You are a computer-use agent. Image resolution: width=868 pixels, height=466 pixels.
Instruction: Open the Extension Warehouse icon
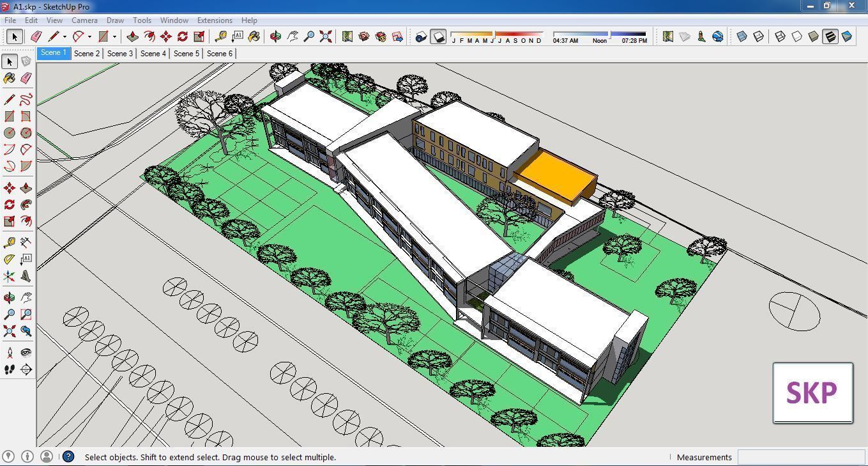click(381, 36)
